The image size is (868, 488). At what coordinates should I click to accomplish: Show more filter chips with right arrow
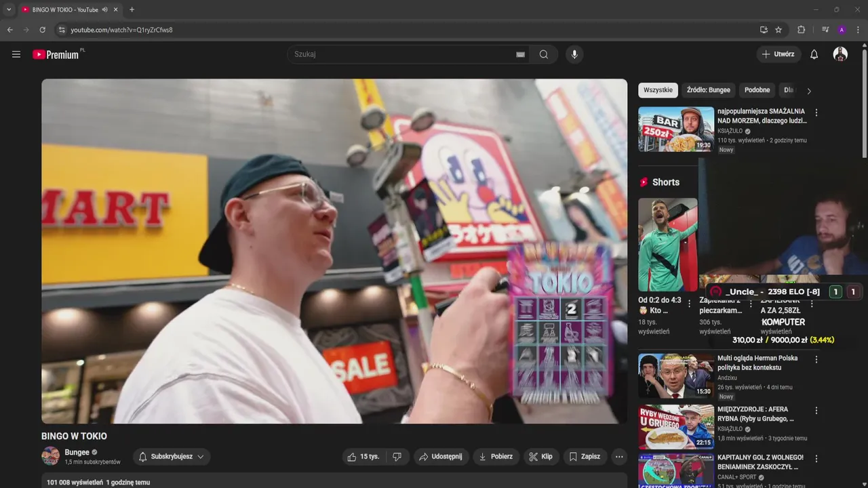click(x=808, y=91)
